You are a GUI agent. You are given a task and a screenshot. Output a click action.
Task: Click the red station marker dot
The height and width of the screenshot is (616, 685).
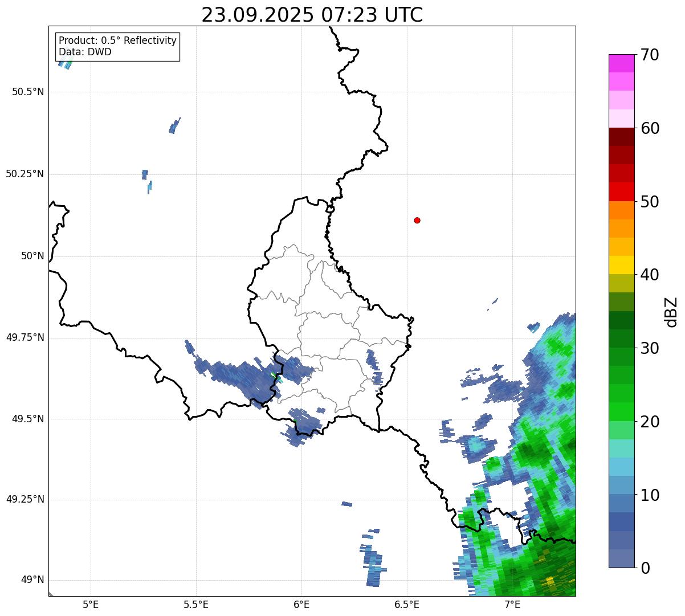(417, 220)
